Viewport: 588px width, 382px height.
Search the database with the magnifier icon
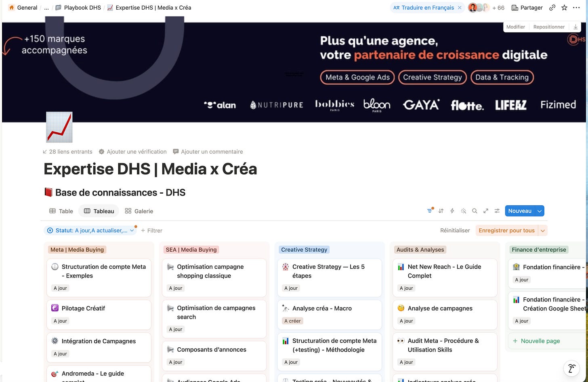point(475,211)
